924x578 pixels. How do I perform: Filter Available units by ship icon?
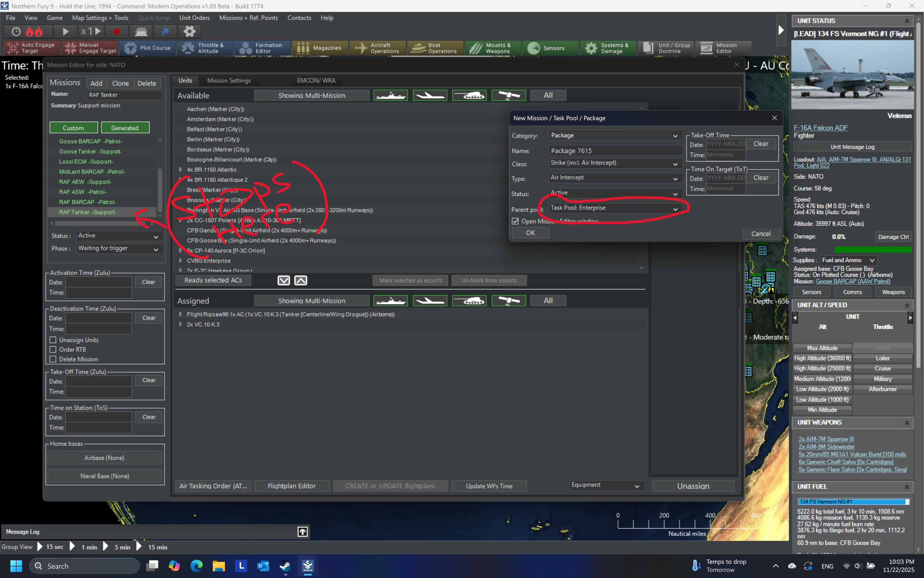pos(390,95)
